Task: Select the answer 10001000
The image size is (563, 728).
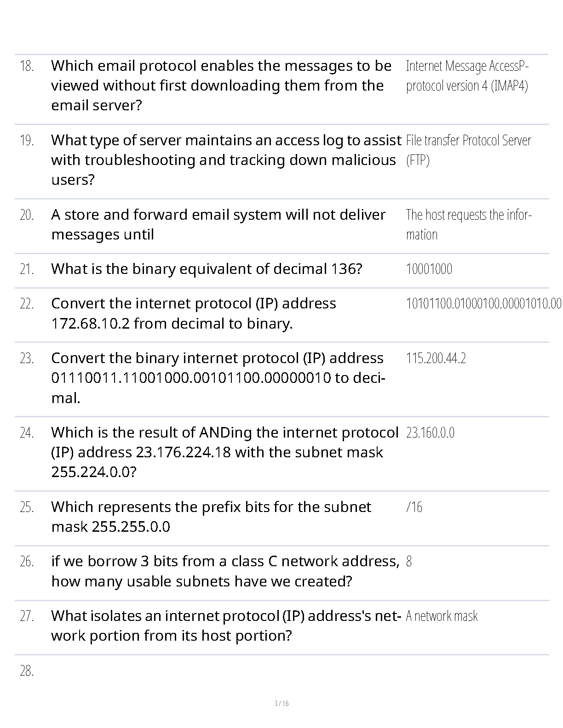Action: (x=429, y=269)
